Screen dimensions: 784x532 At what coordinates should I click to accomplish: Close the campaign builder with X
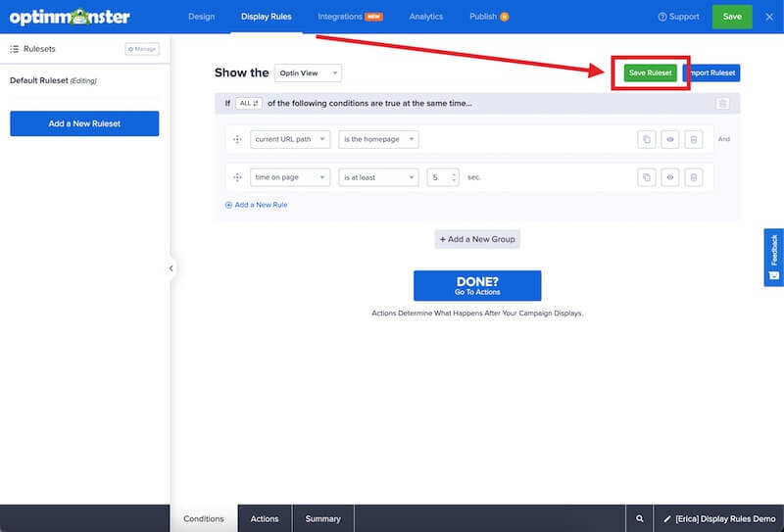tap(769, 17)
